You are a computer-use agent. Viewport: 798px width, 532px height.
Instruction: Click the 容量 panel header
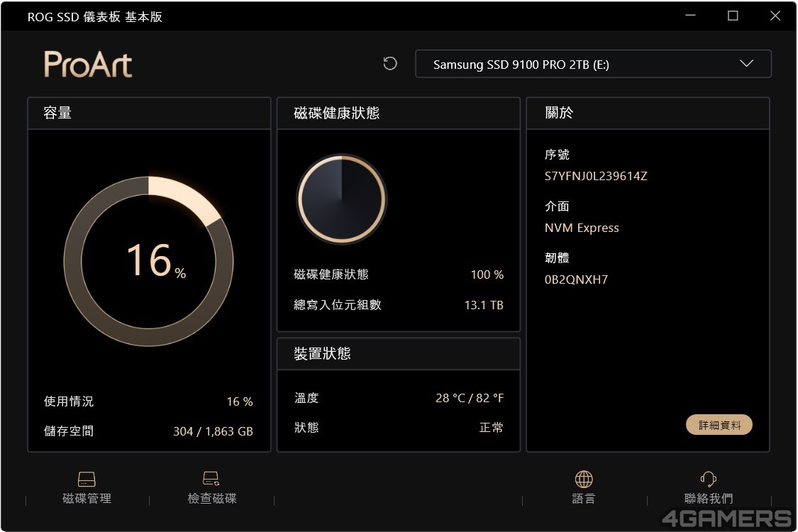click(149, 113)
